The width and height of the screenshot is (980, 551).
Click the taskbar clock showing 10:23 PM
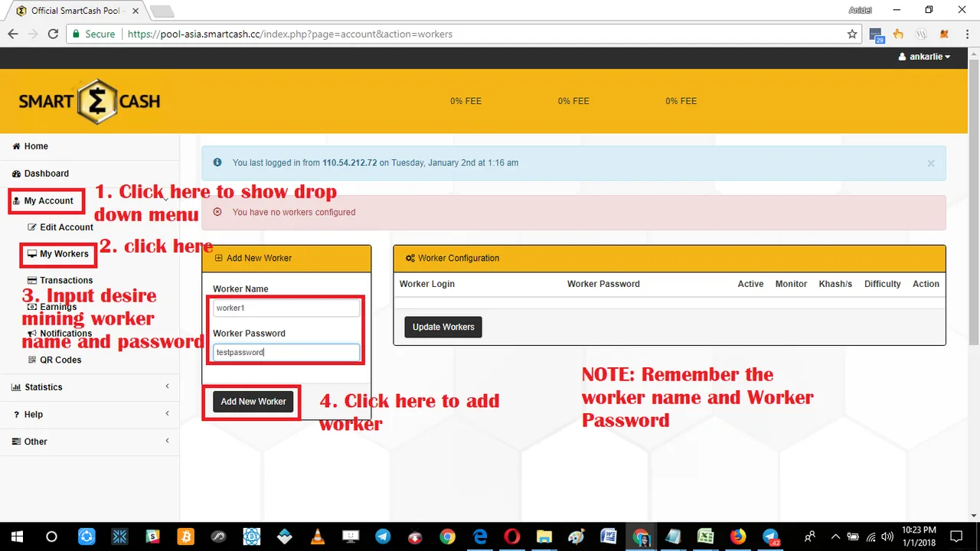(x=919, y=536)
